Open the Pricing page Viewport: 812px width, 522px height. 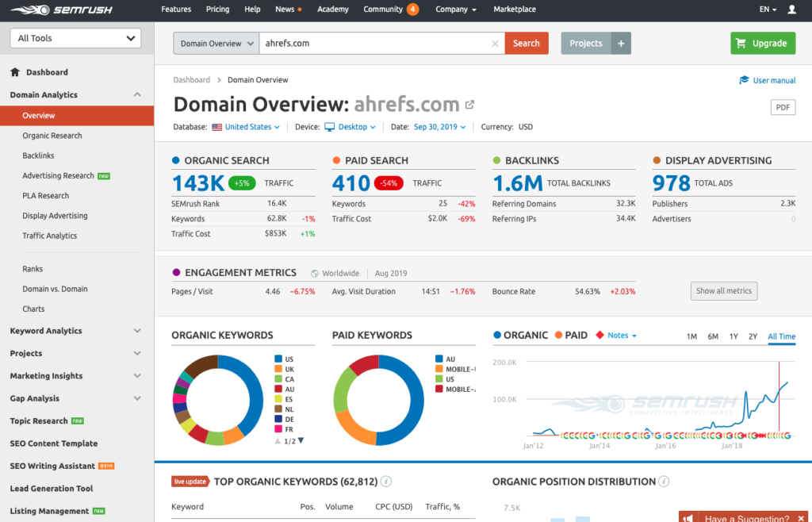217,10
